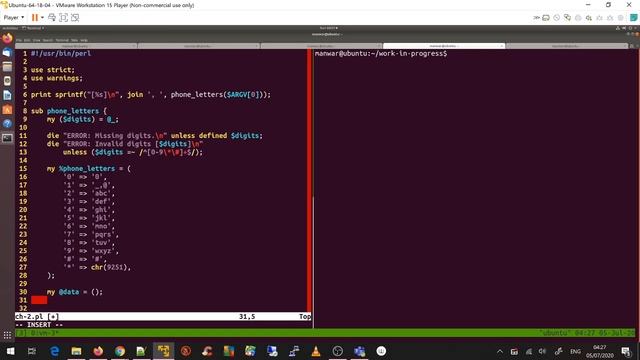Click the teal note icon in the VMware toolbar
This screenshot has width=640, height=360.
633,18
